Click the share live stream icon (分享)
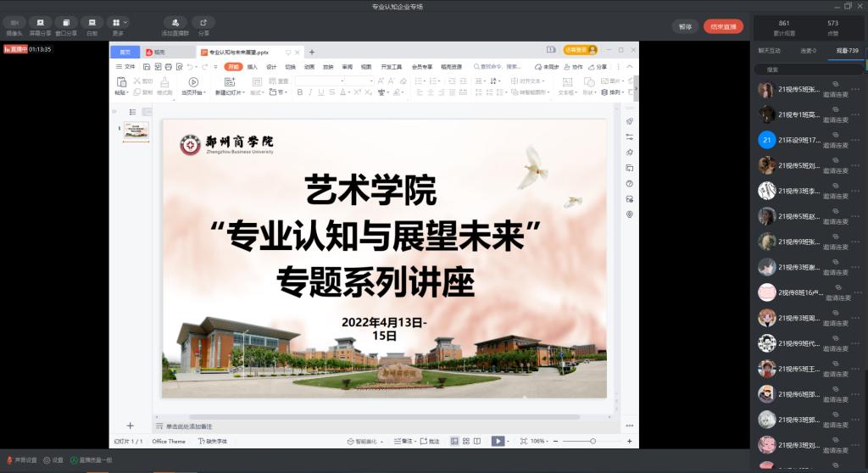The image size is (868, 473). coord(203,22)
